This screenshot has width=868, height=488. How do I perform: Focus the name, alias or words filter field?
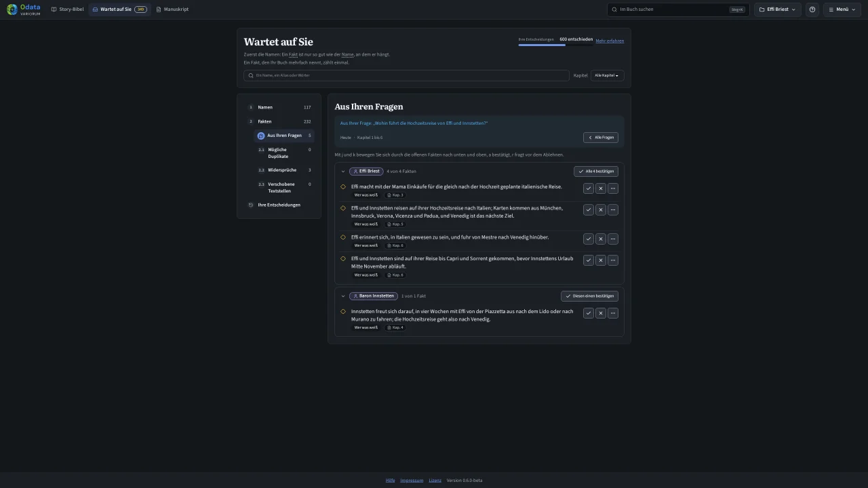406,75
